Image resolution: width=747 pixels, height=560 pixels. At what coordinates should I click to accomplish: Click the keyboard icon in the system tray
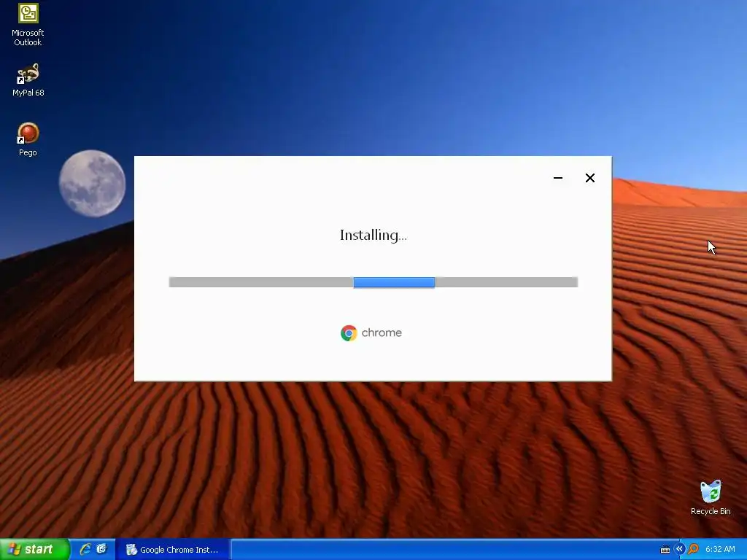tap(665, 550)
